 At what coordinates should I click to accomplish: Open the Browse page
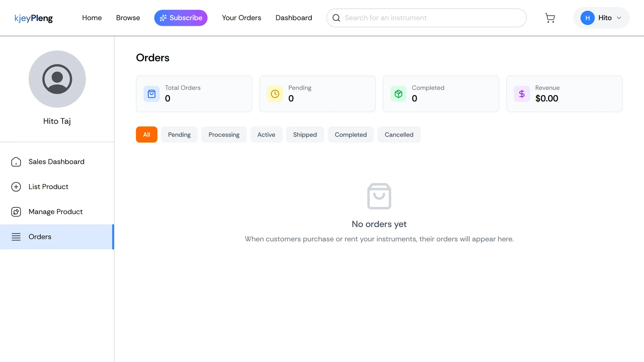(128, 18)
